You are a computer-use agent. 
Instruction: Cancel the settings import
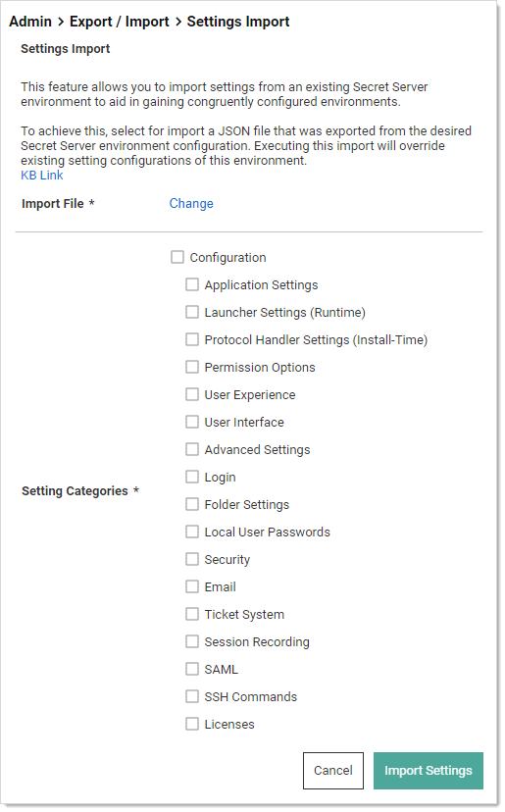(333, 771)
